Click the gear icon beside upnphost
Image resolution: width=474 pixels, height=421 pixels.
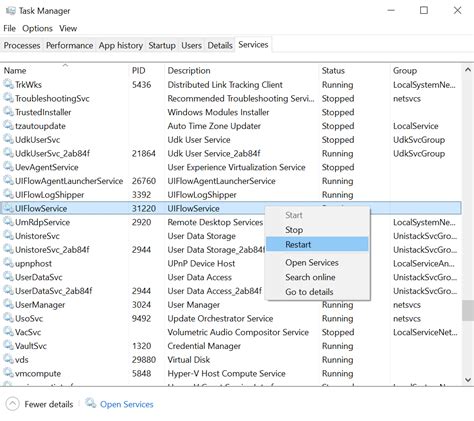point(8,263)
